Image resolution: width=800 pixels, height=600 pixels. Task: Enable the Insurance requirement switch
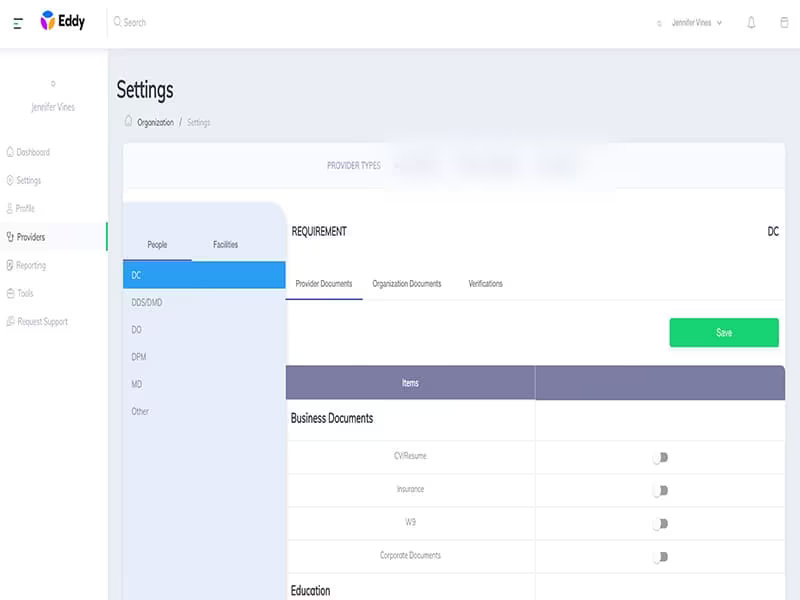point(660,490)
